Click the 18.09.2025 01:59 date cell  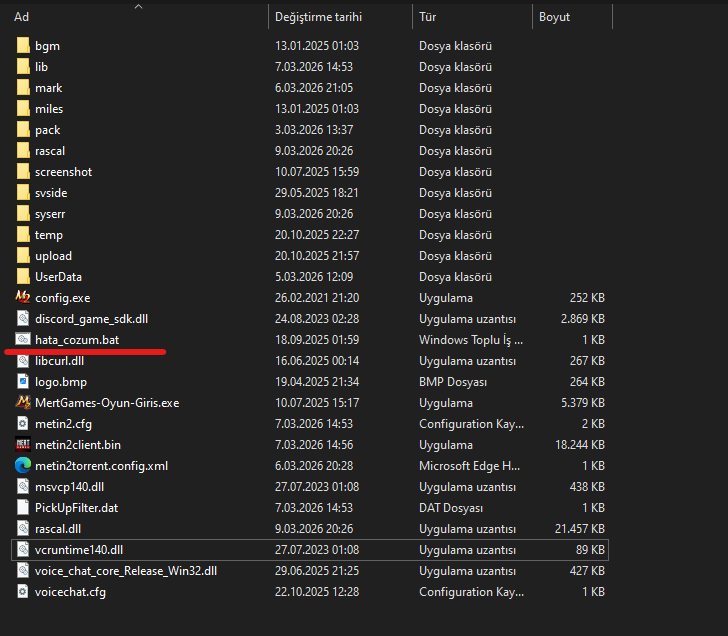[x=317, y=340]
